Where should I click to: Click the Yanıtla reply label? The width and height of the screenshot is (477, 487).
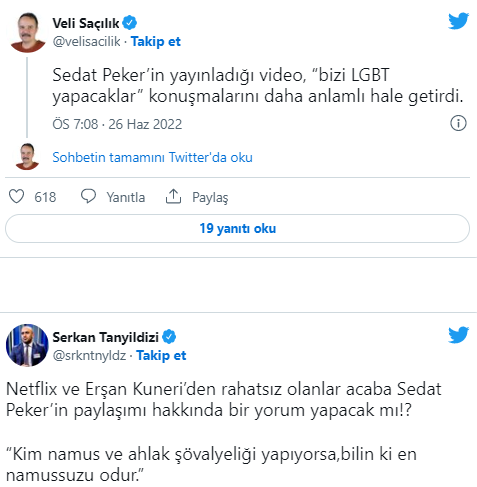[126, 197]
